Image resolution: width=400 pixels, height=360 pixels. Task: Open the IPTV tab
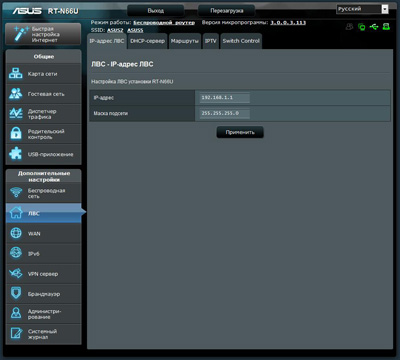[x=210, y=41]
